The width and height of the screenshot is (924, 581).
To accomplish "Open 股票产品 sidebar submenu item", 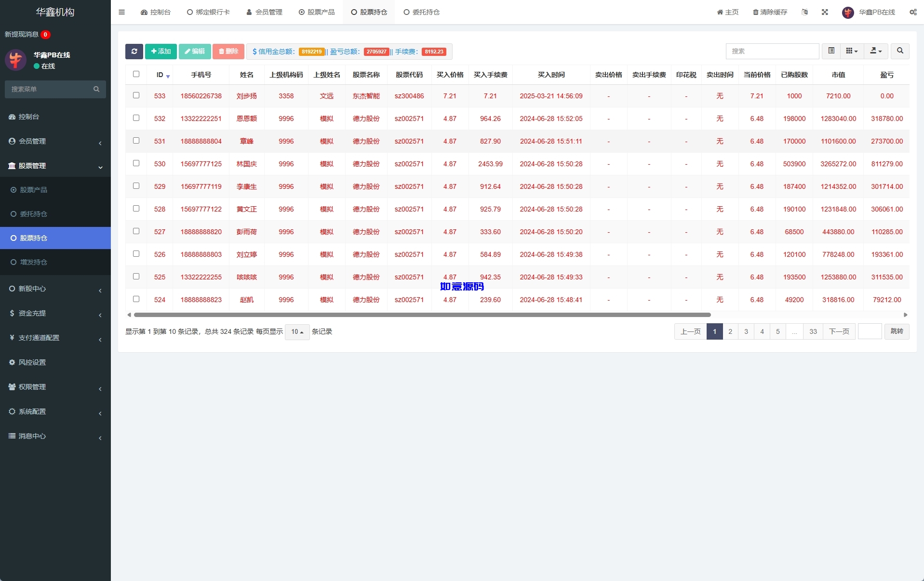I will pos(55,190).
